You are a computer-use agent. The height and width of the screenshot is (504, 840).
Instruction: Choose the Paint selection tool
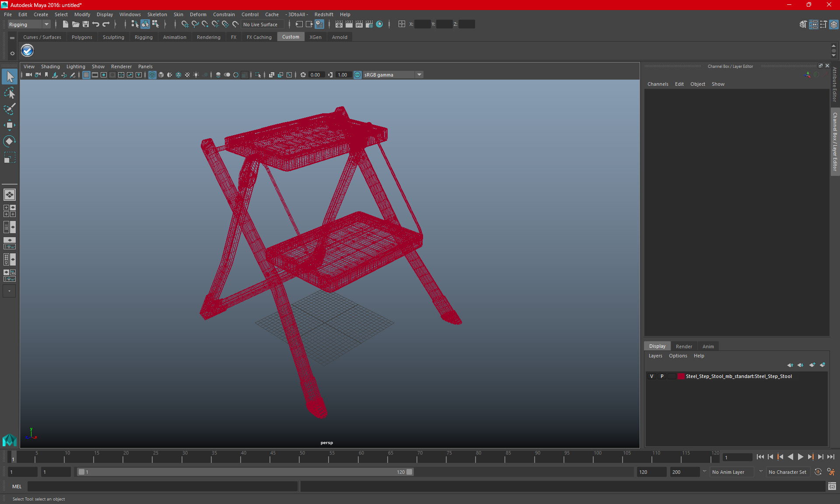point(10,109)
